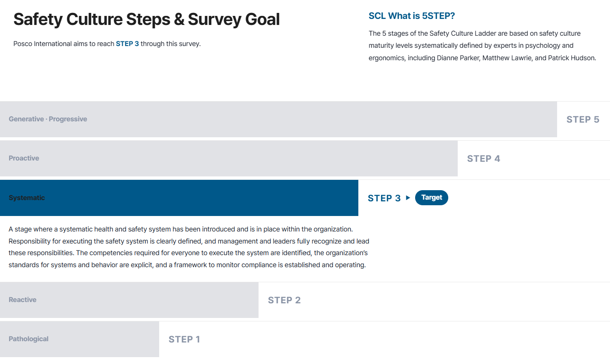Click the blue STEP 3 link in subtitle
Viewport: 610px width, 364px height.
(x=127, y=44)
